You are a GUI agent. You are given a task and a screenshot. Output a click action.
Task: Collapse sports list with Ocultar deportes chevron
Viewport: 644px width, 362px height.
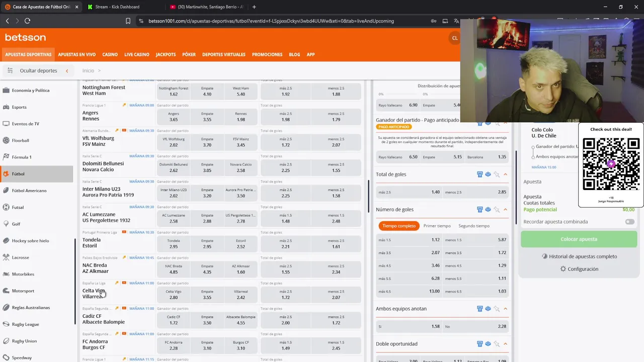coord(67,71)
